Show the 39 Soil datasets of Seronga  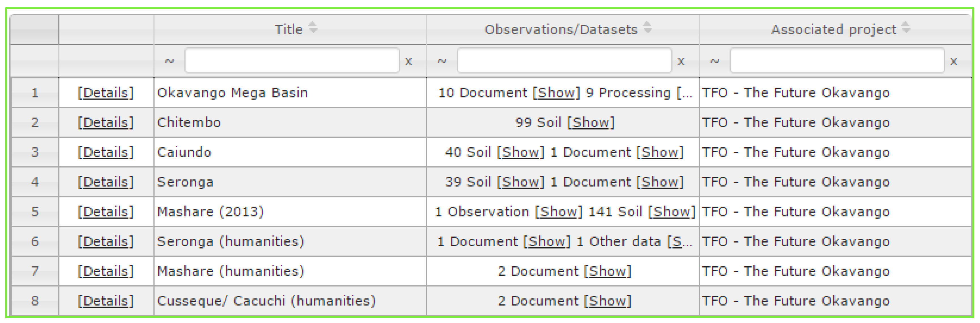click(x=521, y=182)
